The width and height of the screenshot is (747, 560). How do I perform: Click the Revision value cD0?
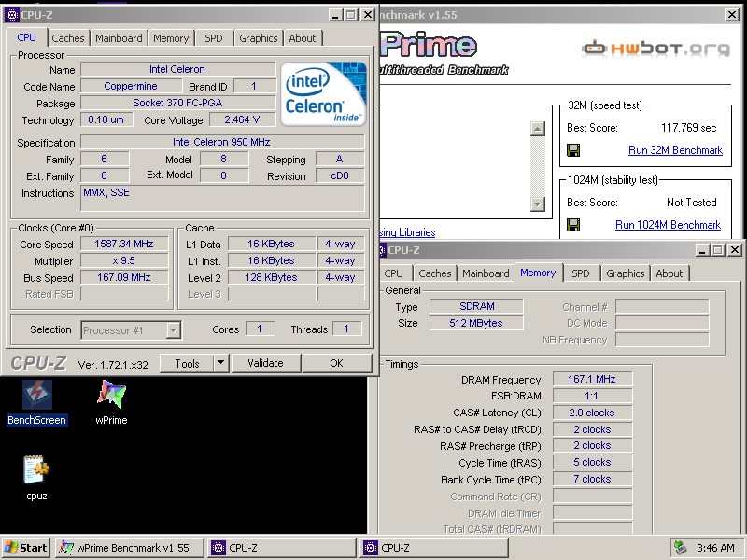(x=340, y=175)
